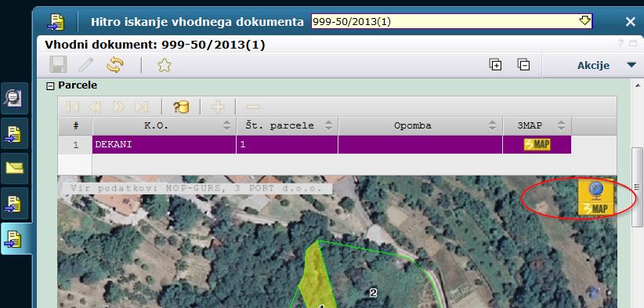This screenshot has height=308, width=644.
Task: Click the magnifier search icon in sidebar
Action: point(14,99)
